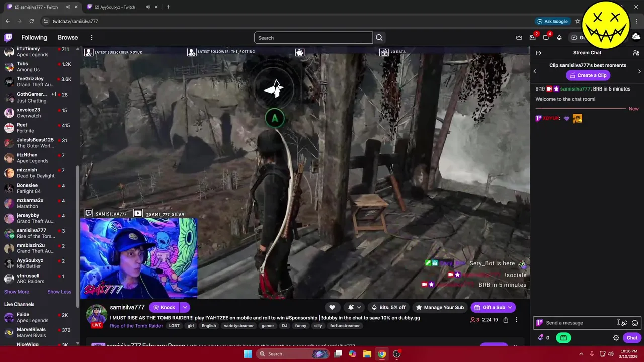Open the Twitch home logo
The image size is (644, 362).
[x=8, y=37]
